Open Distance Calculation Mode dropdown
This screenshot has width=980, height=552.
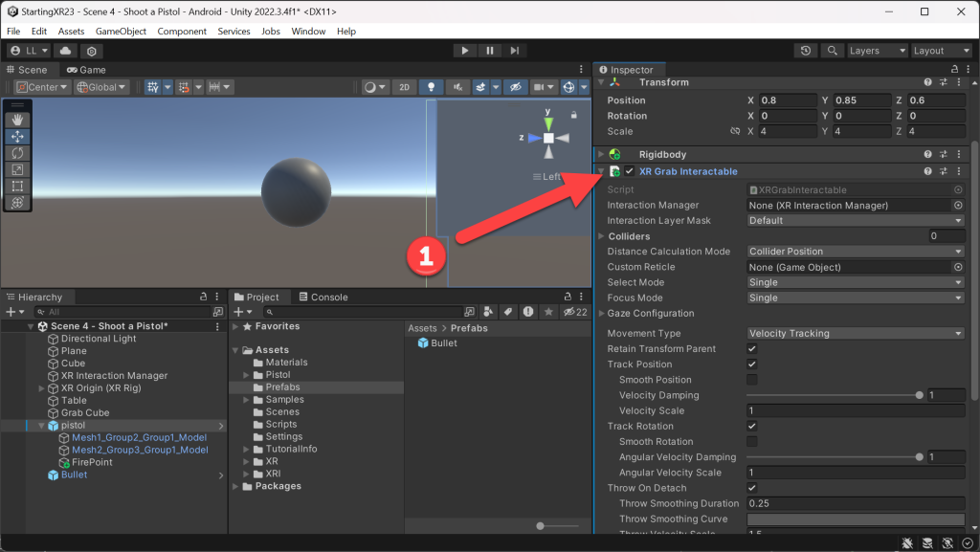coord(856,251)
